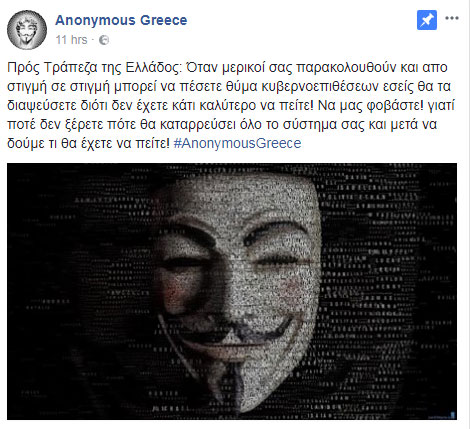Tap the pushpin badge in the post header
470x429 pixels.
pos(427,20)
